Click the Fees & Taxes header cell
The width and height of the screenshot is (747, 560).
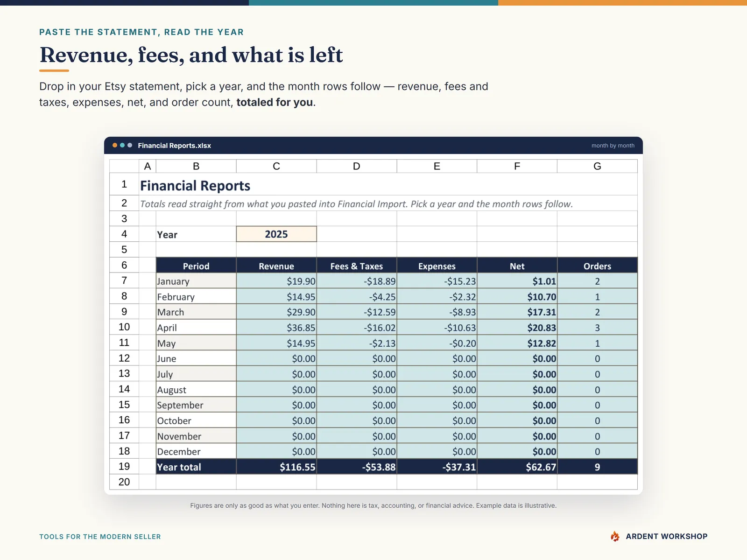click(357, 266)
